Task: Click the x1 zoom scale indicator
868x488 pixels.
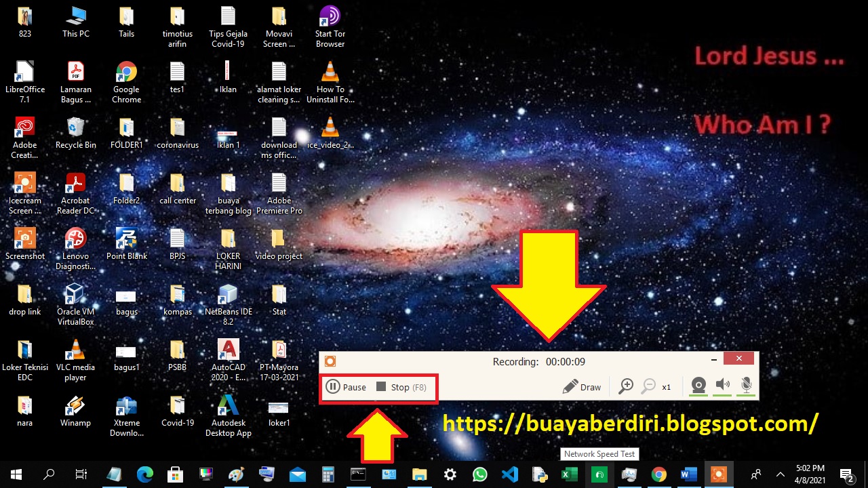Action: pos(666,386)
